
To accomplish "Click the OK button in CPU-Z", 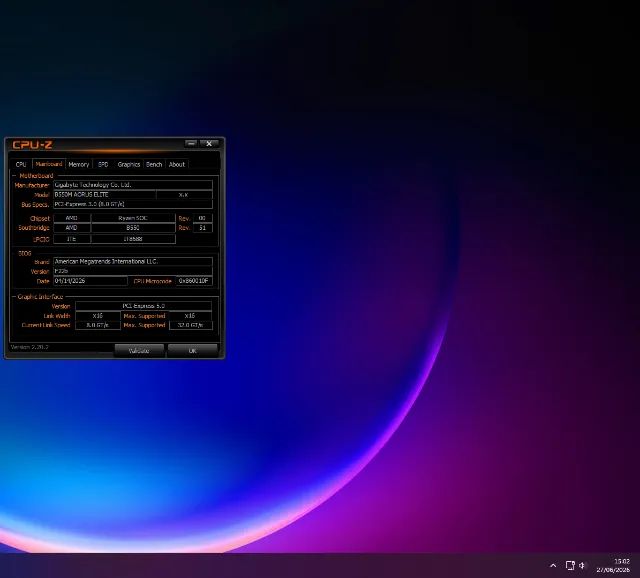I will tap(192, 351).
